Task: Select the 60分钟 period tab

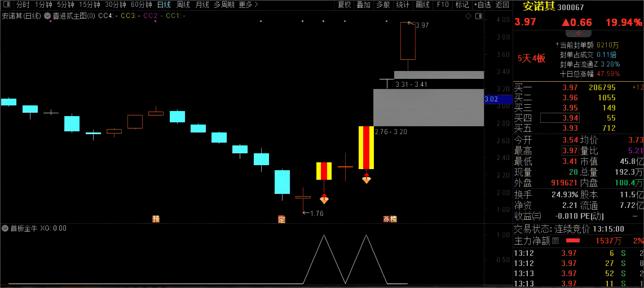Action: point(142,5)
